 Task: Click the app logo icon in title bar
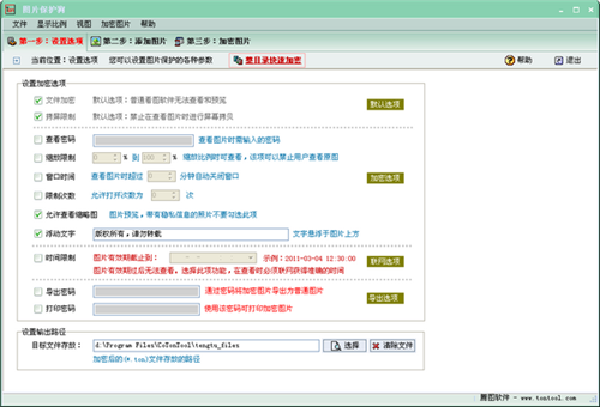pos(10,9)
